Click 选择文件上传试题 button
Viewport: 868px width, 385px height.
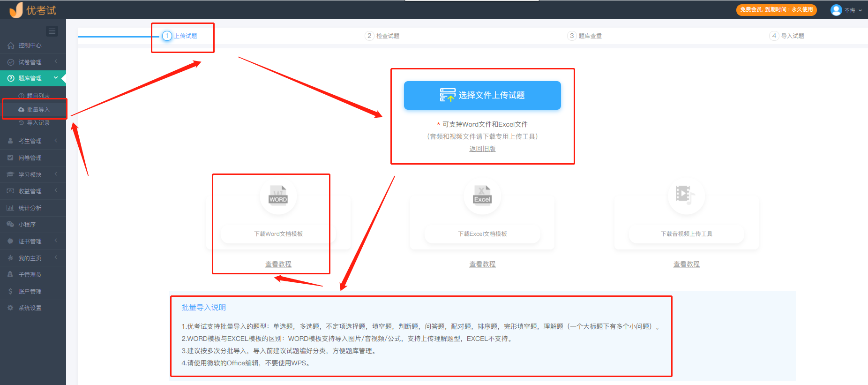482,95
